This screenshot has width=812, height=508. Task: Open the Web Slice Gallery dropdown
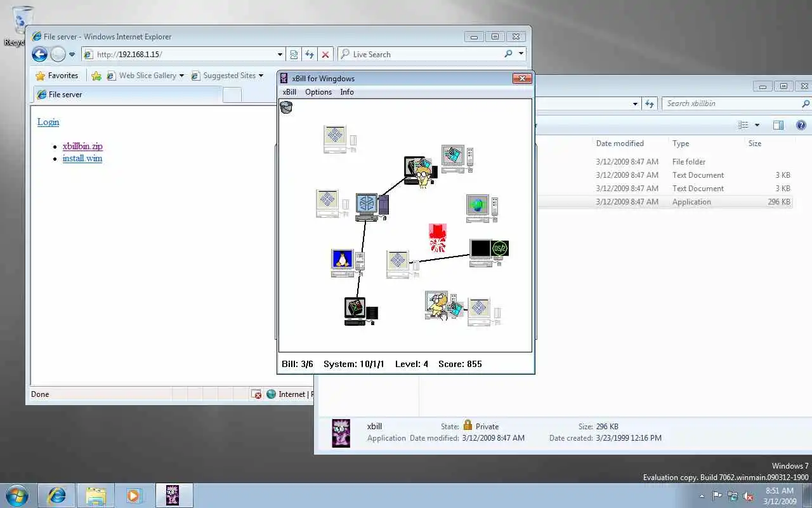point(181,76)
